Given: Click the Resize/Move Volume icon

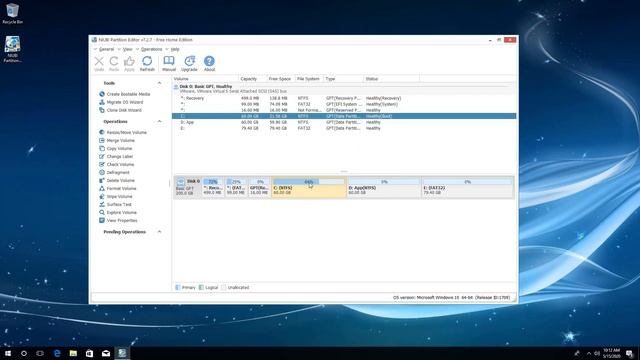Looking at the screenshot, I should 102,132.
